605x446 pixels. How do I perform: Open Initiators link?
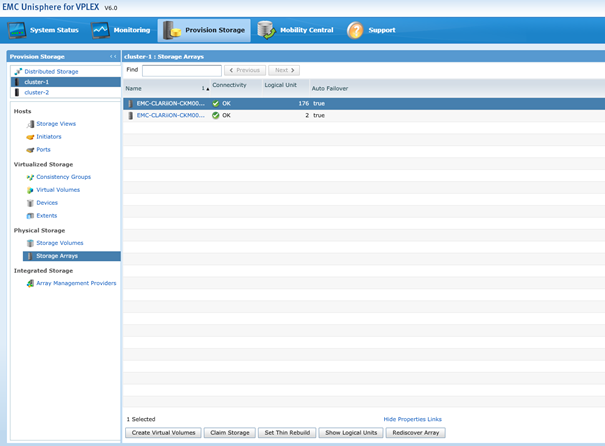[x=49, y=137]
